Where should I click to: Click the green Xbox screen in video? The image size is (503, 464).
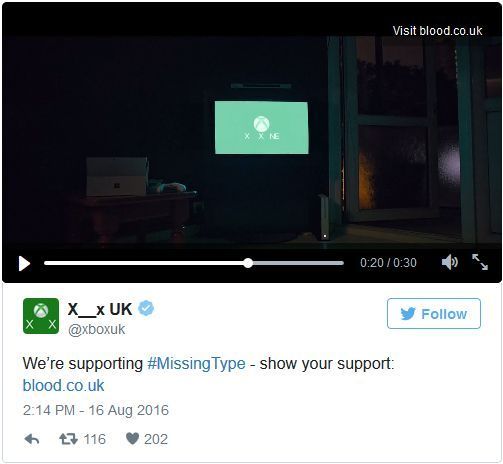261,128
